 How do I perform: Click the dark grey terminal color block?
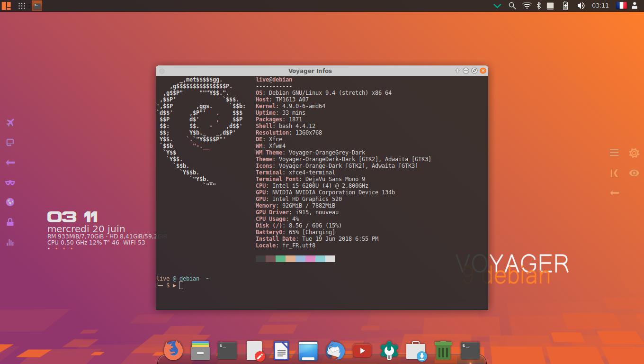pos(260,259)
